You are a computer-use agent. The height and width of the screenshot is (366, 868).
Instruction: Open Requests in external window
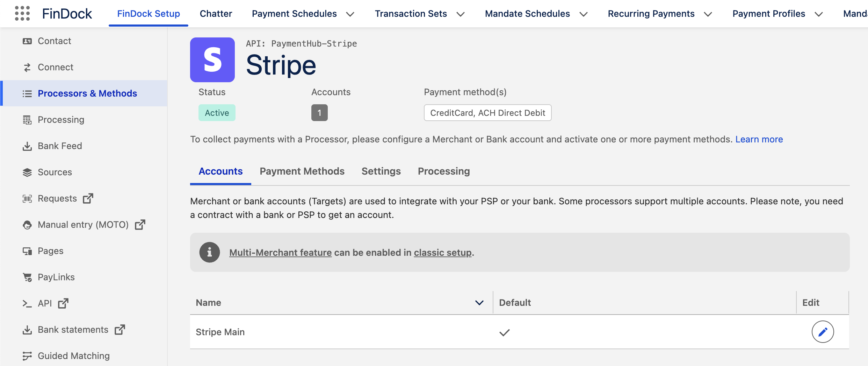click(x=88, y=198)
